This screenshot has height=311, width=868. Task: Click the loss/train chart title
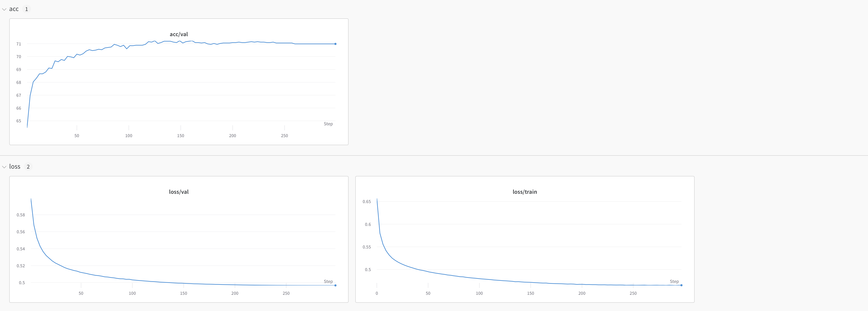(525, 192)
